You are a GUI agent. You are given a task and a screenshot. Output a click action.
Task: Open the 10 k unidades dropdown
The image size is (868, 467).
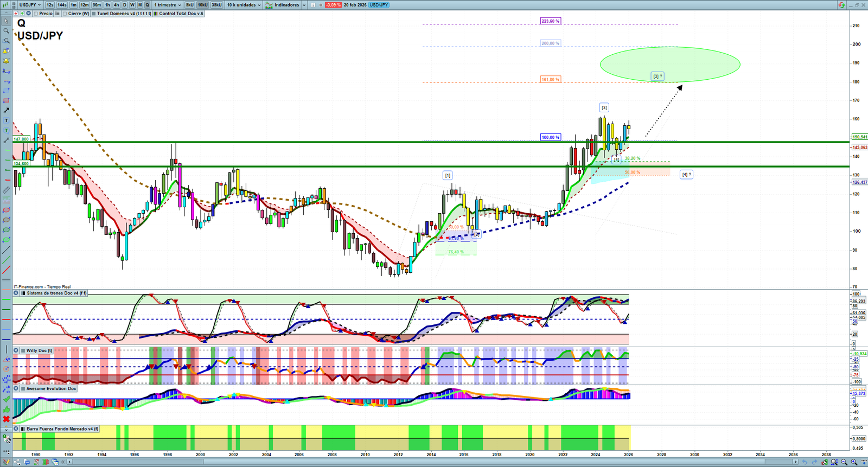[x=244, y=5]
